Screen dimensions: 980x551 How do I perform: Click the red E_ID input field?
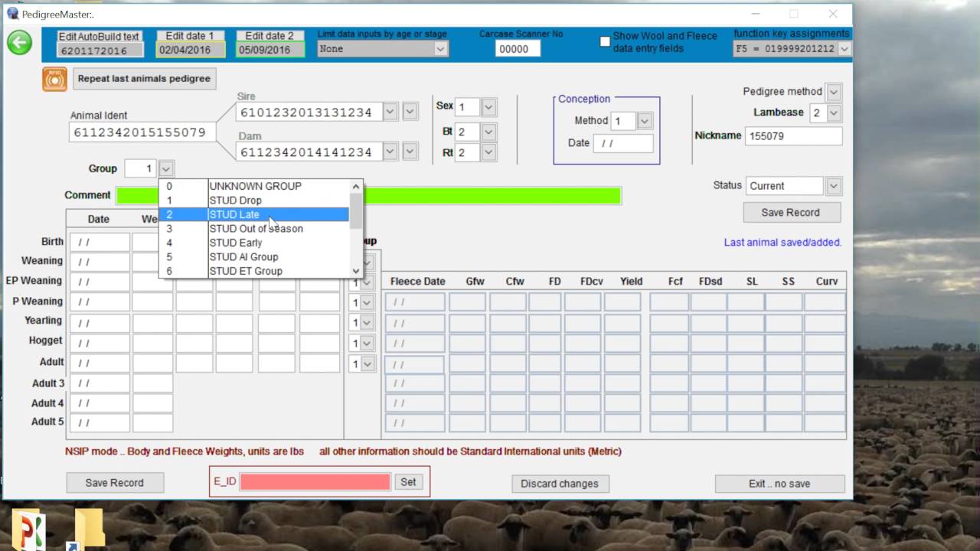coord(315,481)
